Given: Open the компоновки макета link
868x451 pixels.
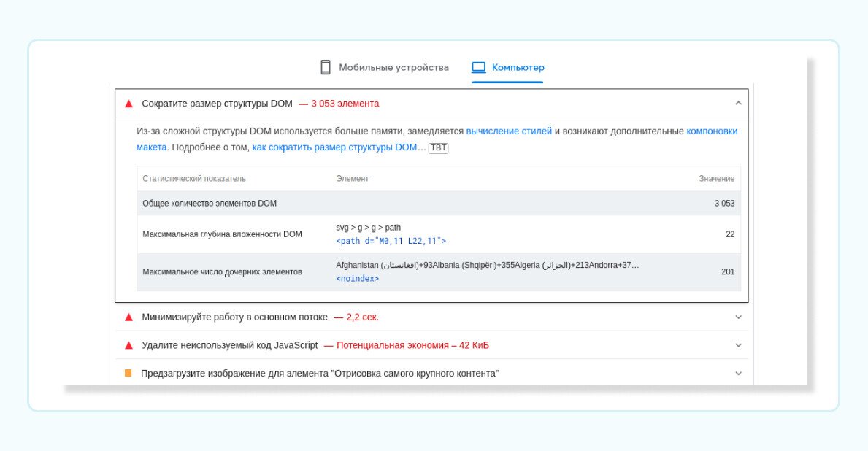Looking at the screenshot, I should 712,131.
